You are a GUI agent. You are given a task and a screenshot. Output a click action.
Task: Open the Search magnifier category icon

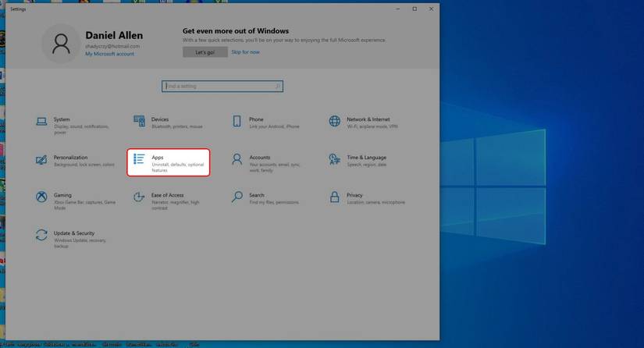pyautogui.click(x=237, y=197)
